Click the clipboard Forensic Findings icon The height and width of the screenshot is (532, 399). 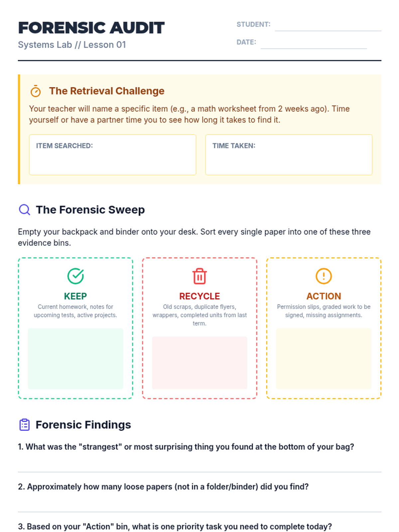point(24,425)
